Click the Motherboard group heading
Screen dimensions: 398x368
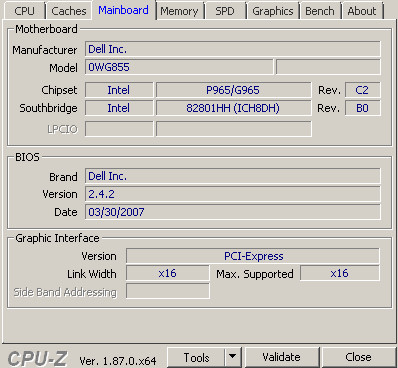point(46,29)
